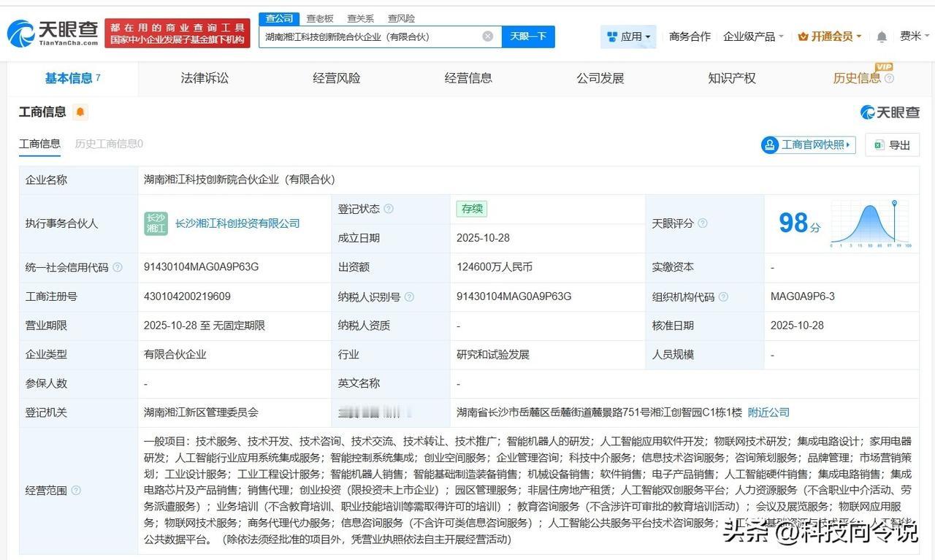Viewport: 935px width, 560px height.
Task: Click the orange badge icon next to 工商信息
Action: (81, 111)
